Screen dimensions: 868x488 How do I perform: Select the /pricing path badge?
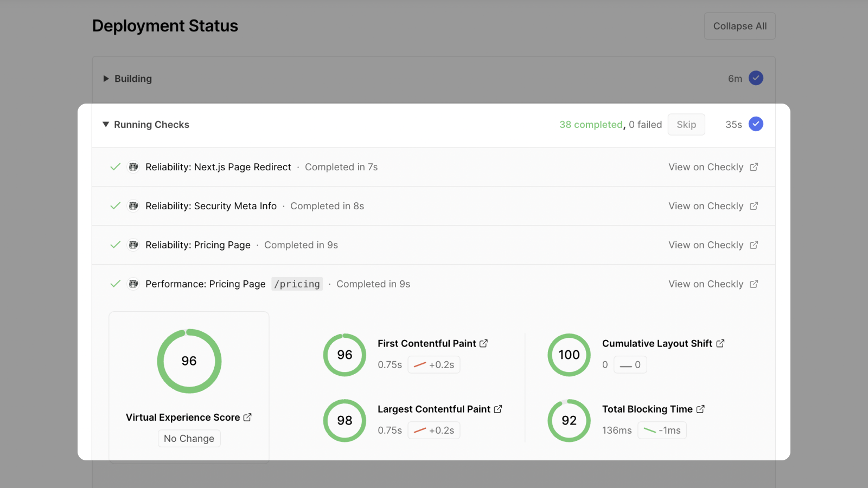point(297,284)
